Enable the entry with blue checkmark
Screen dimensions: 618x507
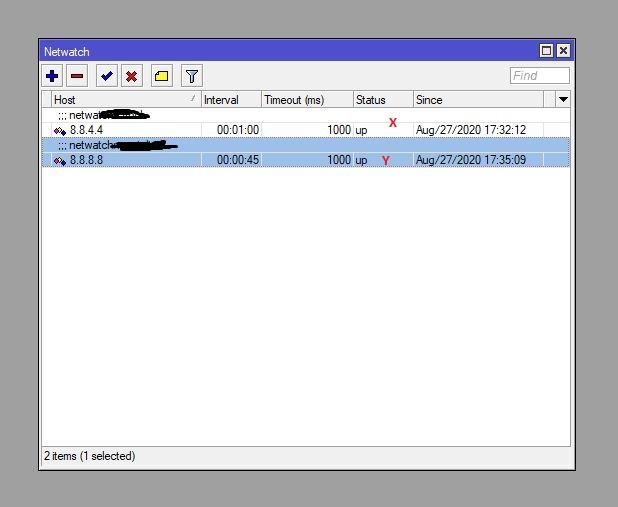(107, 76)
